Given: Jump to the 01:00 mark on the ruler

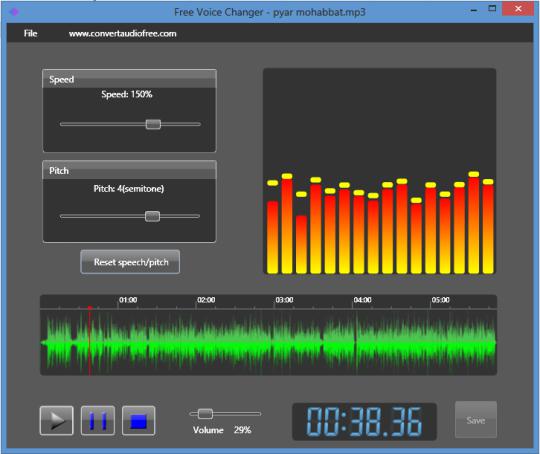Looking at the screenshot, I should [x=128, y=300].
